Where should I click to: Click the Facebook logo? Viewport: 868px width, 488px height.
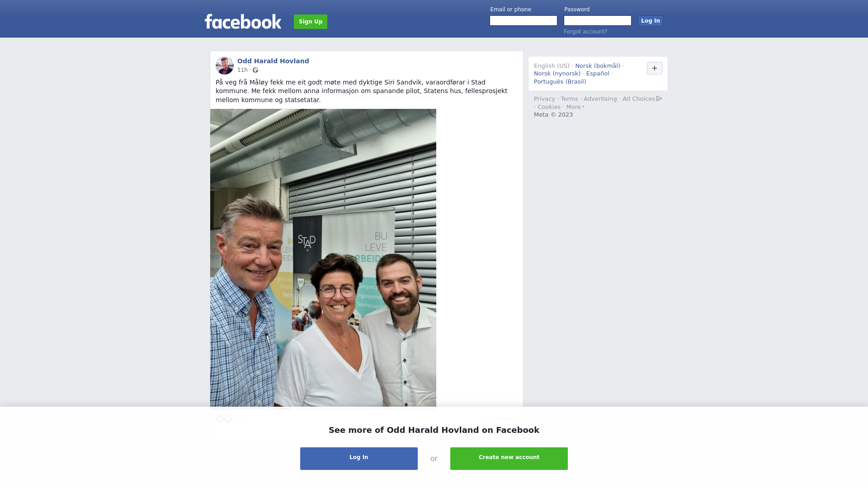(x=243, y=21)
